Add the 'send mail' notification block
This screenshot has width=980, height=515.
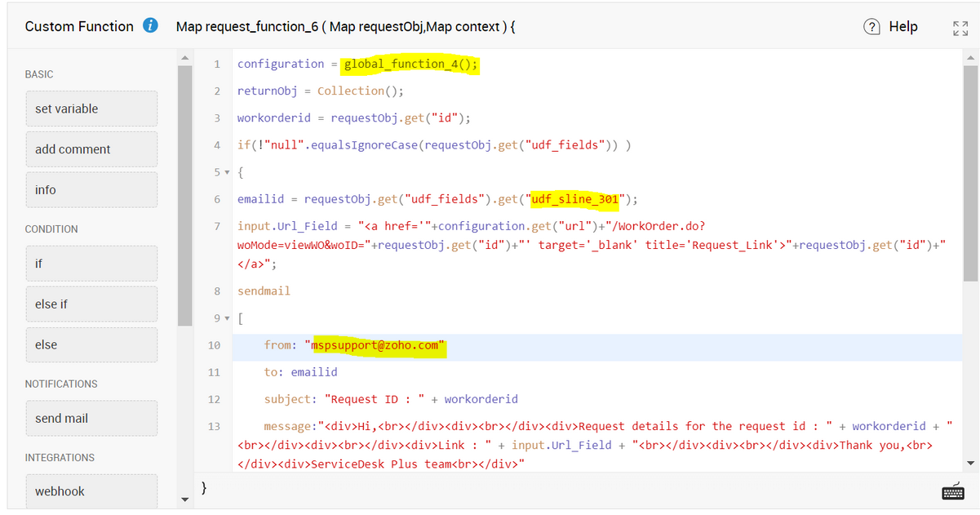(91, 419)
